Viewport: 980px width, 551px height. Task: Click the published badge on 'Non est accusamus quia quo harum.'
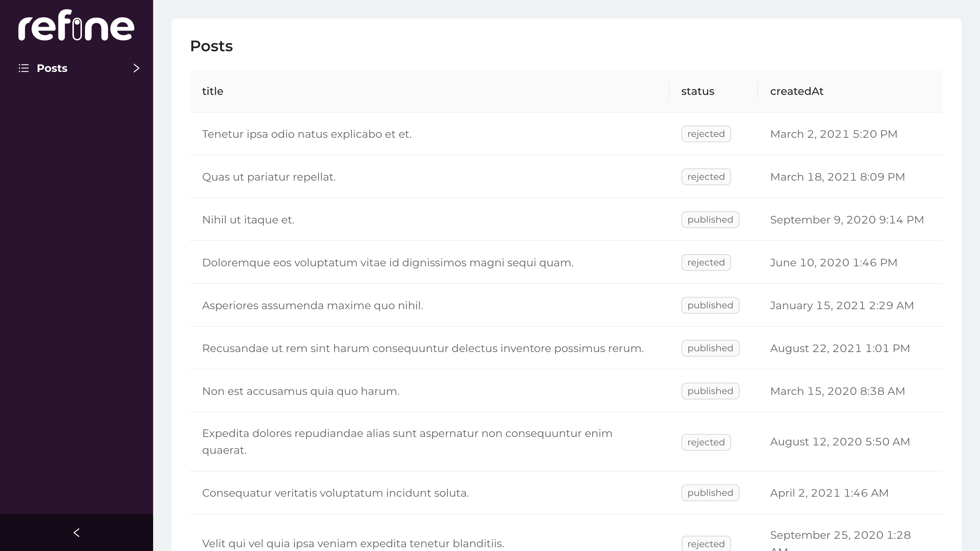click(x=710, y=391)
